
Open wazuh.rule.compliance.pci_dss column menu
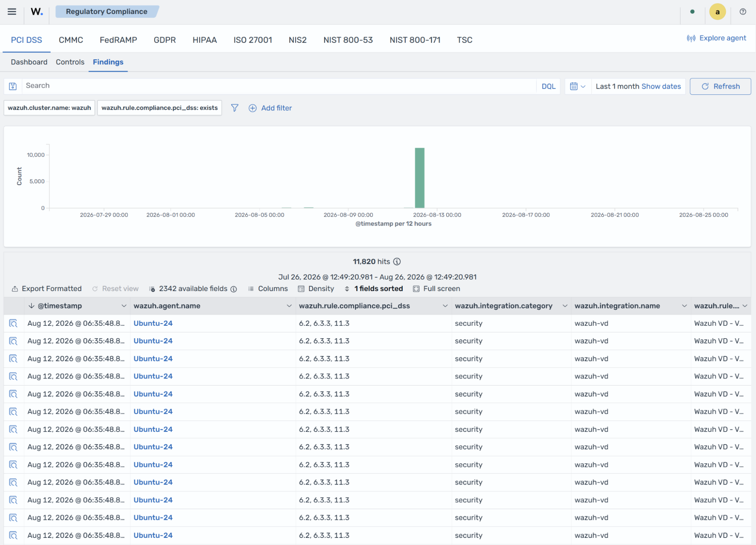point(445,306)
